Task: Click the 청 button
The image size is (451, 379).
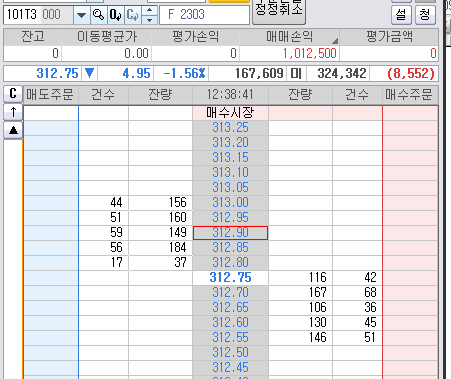Action: pyautogui.click(x=425, y=15)
